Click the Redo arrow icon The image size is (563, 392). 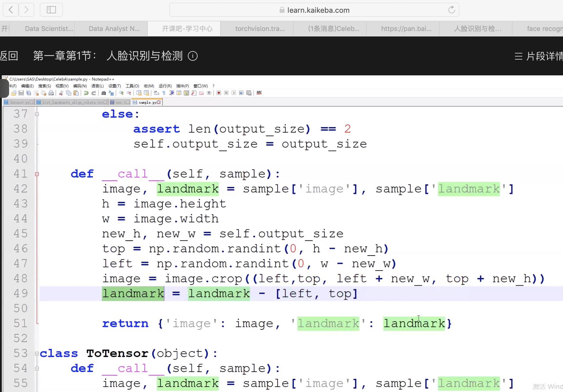94,93
